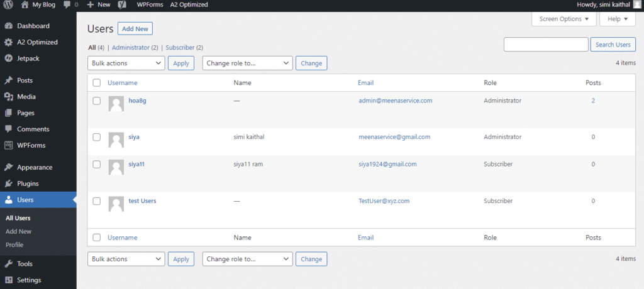
Task: Open the Plugins menu in sidebar
Action: [28, 183]
